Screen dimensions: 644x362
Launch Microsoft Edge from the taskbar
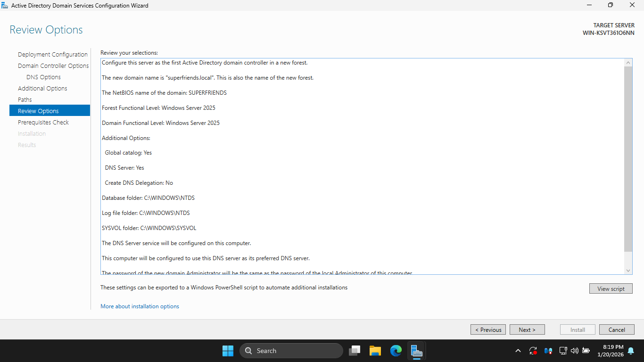396,351
